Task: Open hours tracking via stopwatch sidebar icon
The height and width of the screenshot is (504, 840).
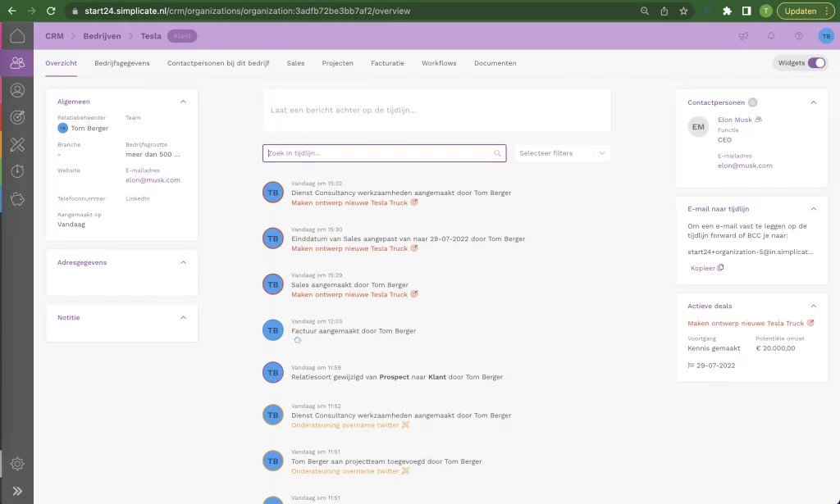Action: point(17,171)
